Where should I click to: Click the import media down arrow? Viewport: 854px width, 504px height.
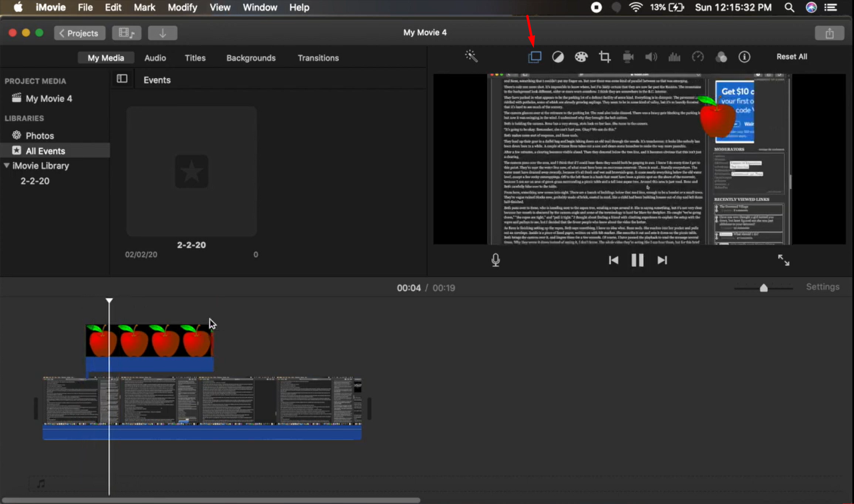162,33
